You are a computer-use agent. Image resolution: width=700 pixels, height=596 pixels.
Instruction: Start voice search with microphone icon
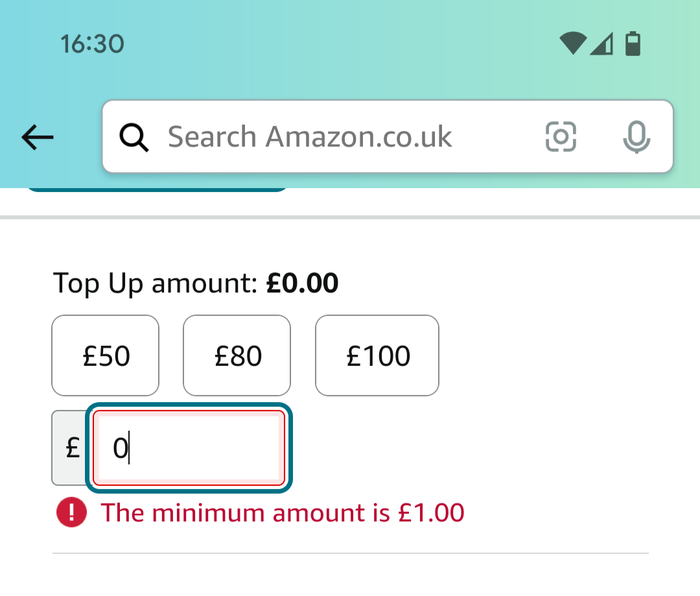(x=636, y=137)
